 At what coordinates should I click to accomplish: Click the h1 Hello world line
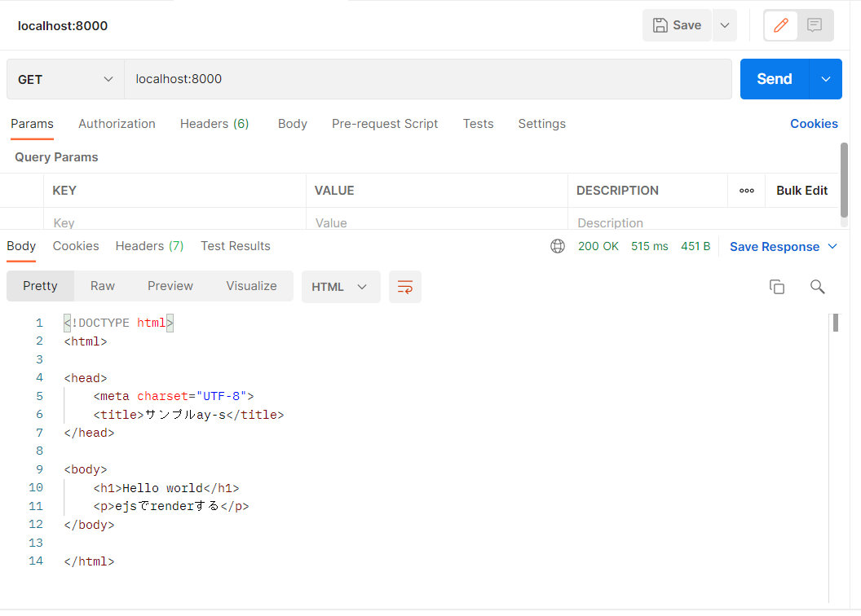tap(166, 488)
